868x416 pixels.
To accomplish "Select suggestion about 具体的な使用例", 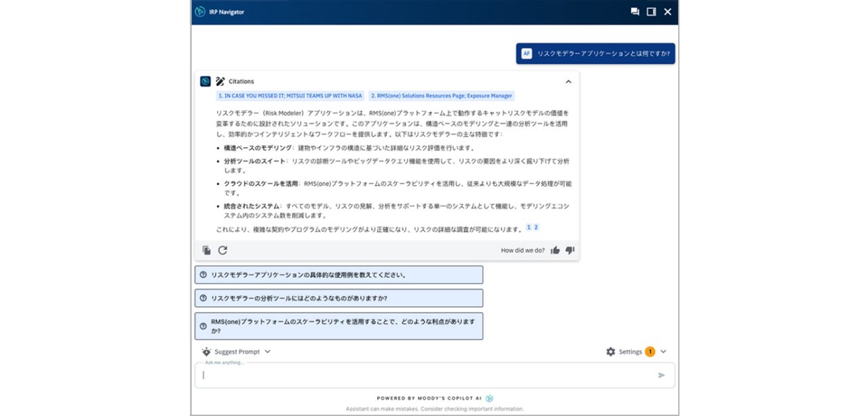I will pos(339,275).
